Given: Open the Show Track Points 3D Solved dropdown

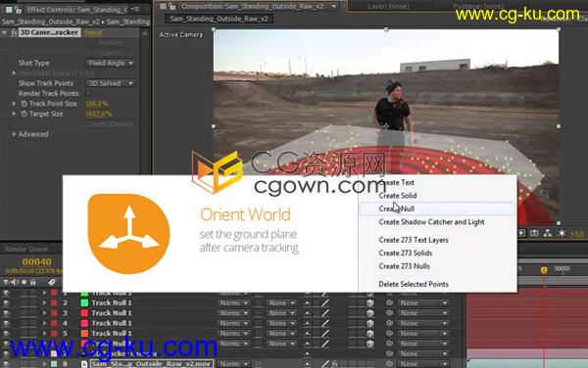Looking at the screenshot, I should tap(110, 83).
